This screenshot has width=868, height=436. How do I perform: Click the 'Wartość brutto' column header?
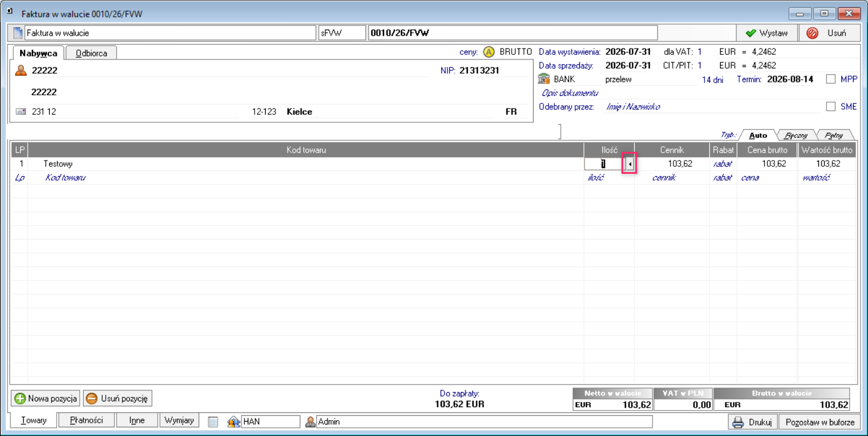point(826,150)
